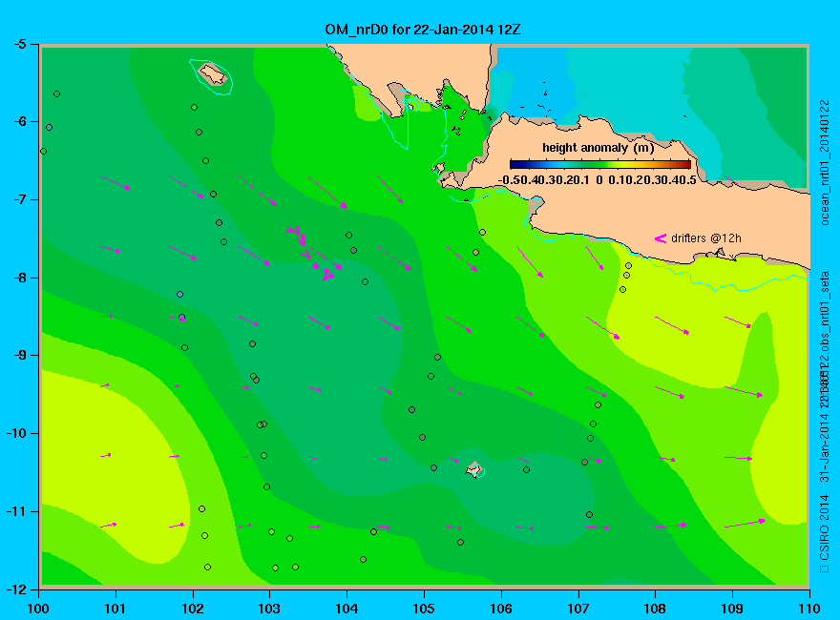The height and width of the screenshot is (620, 840).
Task: Click the magenta drifter arrow legend symbol
Action: pyautogui.click(x=660, y=238)
